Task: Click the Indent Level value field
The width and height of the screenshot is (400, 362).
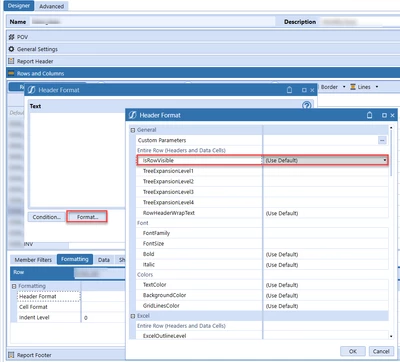Action: click(103, 318)
